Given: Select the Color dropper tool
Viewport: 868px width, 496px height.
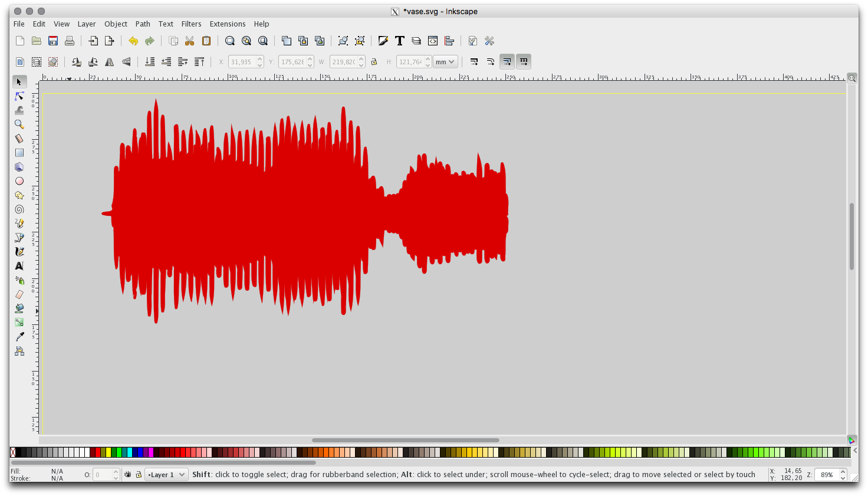Looking at the screenshot, I should pos(19,337).
